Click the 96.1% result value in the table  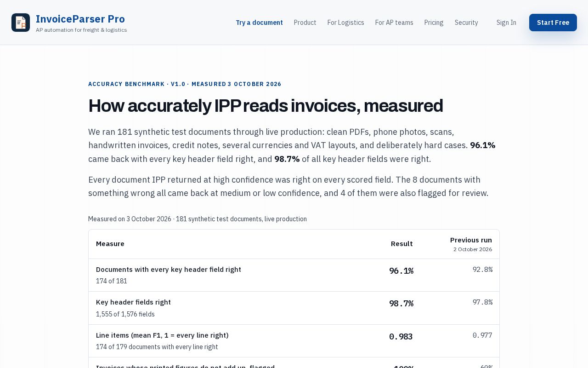tap(401, 271)
